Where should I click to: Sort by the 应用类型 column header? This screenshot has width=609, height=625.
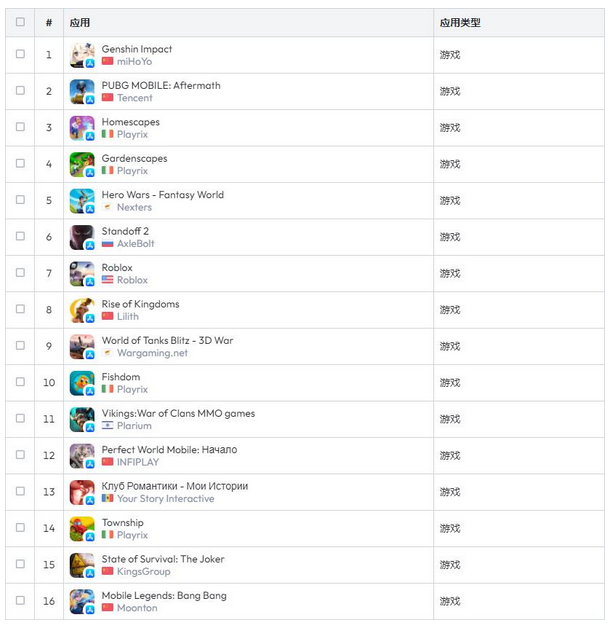click(x=460, y=23)
